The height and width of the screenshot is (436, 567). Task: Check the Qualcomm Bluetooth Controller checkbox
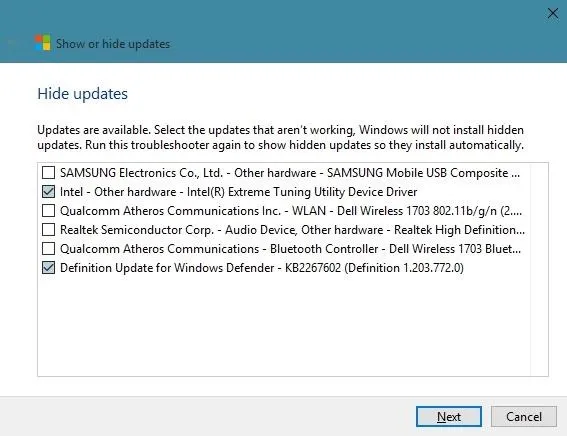click(48, 249)
